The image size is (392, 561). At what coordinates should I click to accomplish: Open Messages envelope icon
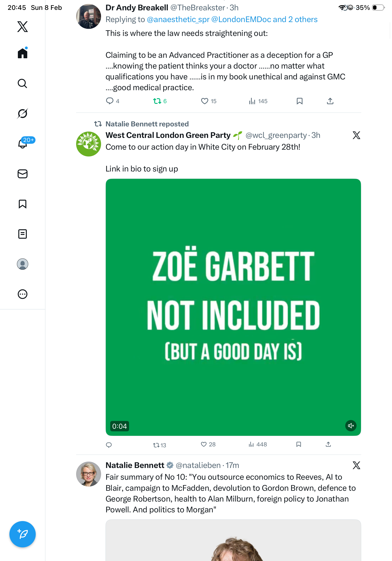(x=23, y=174)
